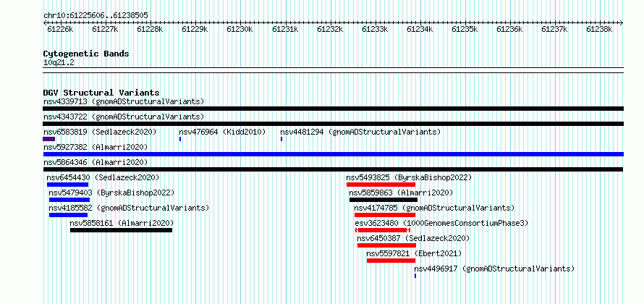Select the blue bar for nsv6454430
The image size is (644, 304).
point(67,185)
